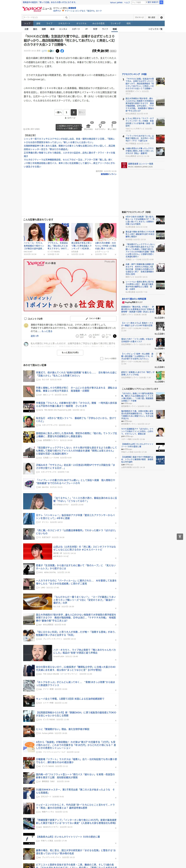Viewport: 186px width, 868px height.
Task: Open the 記事に関する報告 report icon link
Action: tap(32, 129)
